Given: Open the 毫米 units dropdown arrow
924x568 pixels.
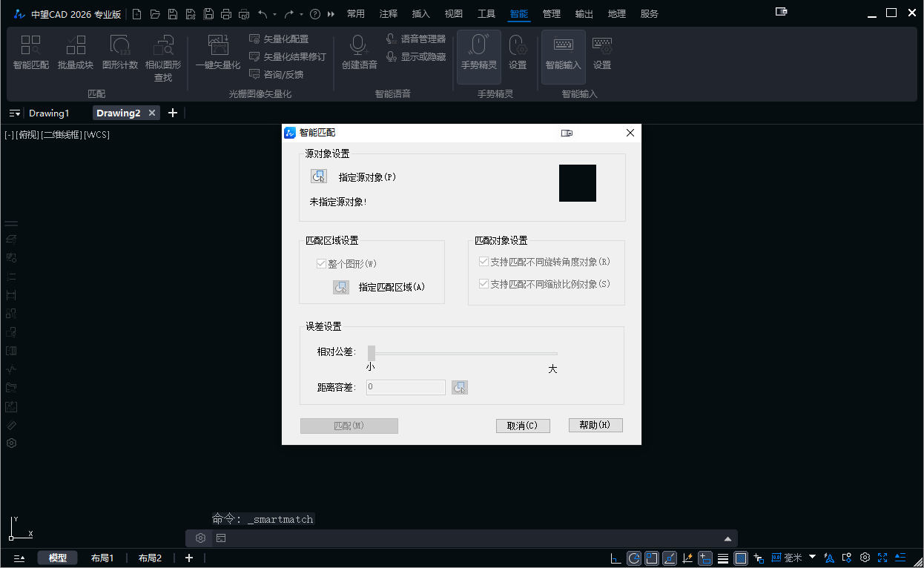Looking at the screenshot, I should coord(812,557).
